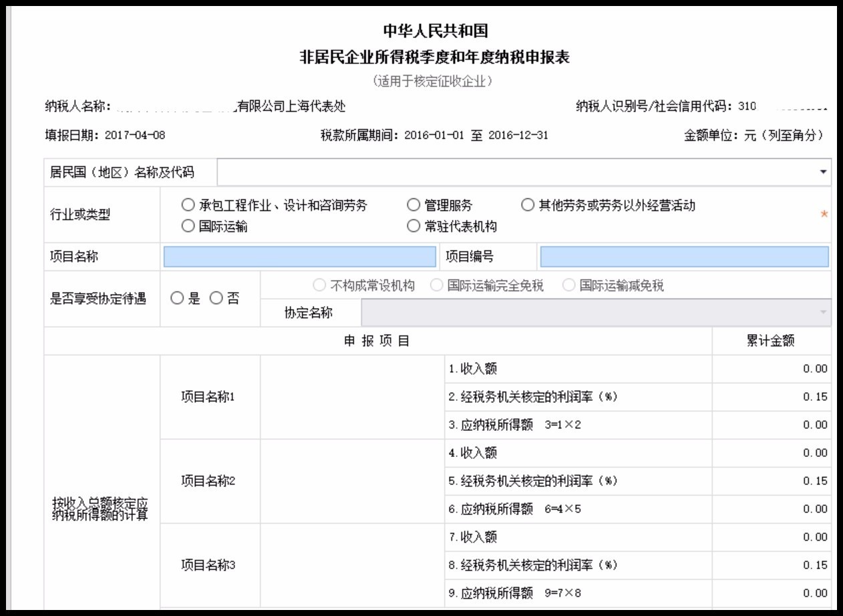The width and height of the screenshot is (843, 616).
Task: Click the subtitle （适用于核定征收企业）
Action: pos(434,82)
